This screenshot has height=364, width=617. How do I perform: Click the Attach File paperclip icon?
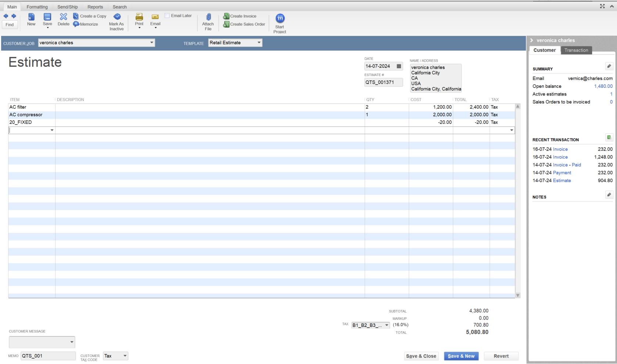[208, 17]
